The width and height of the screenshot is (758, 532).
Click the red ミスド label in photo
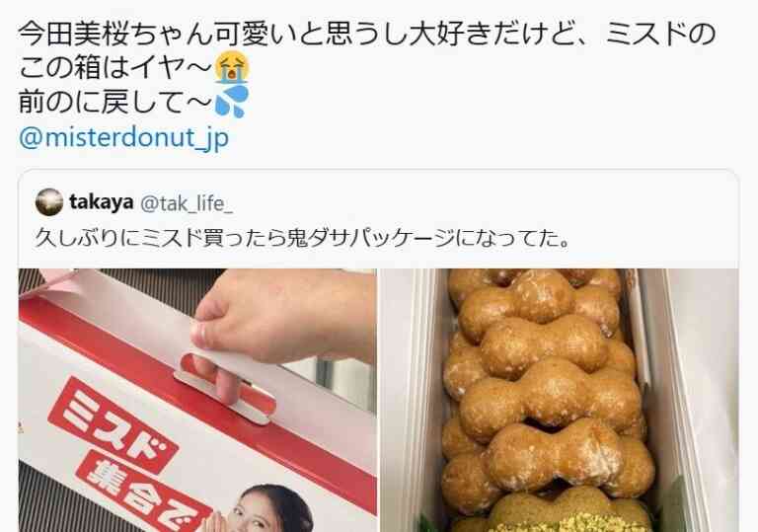tap(114, 425)
